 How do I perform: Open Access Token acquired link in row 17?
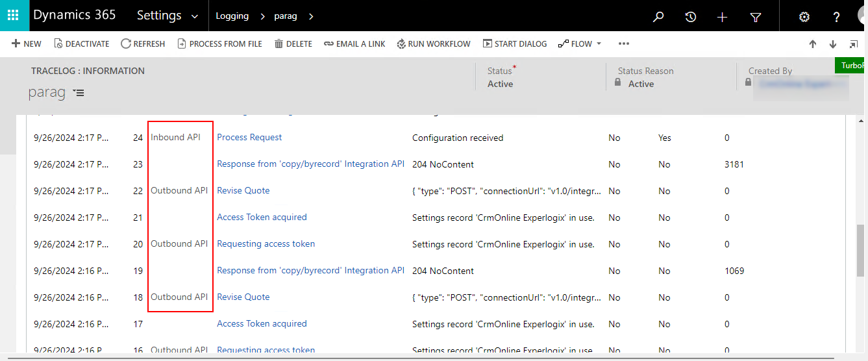(262, 323)
